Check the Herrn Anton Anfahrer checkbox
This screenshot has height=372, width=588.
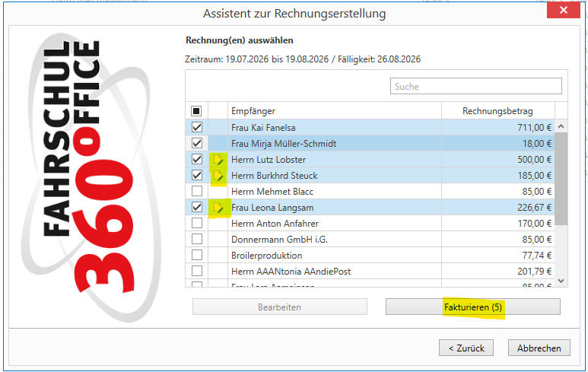pos(197,223)
